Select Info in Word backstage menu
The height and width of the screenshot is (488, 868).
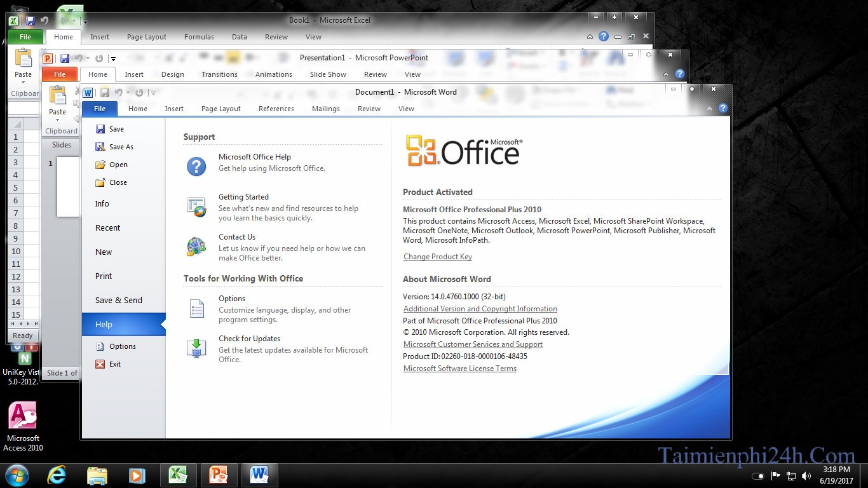tap(102, 204)
